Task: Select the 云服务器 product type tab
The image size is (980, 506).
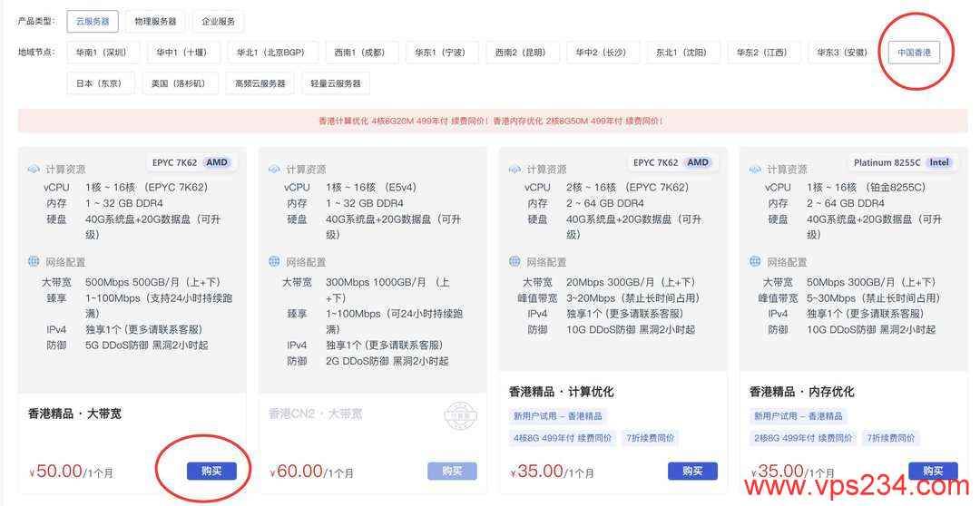Action: pos(93,21)
